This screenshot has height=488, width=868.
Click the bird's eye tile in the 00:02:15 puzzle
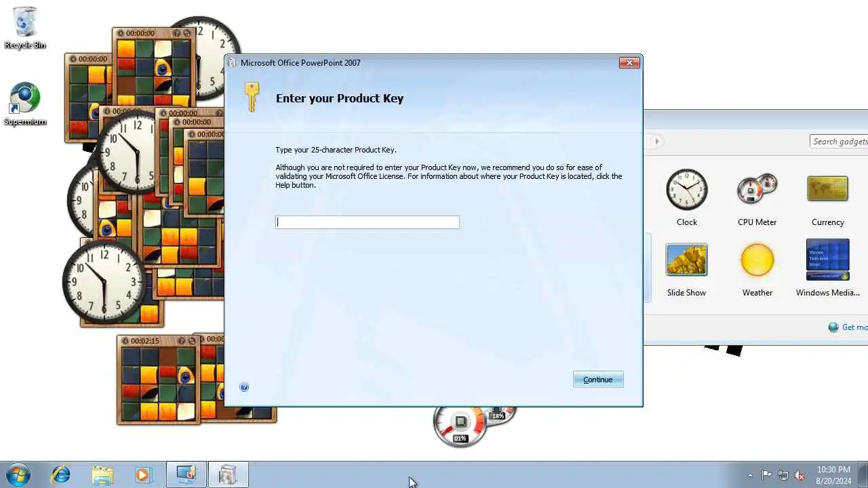tap(186, 375)
